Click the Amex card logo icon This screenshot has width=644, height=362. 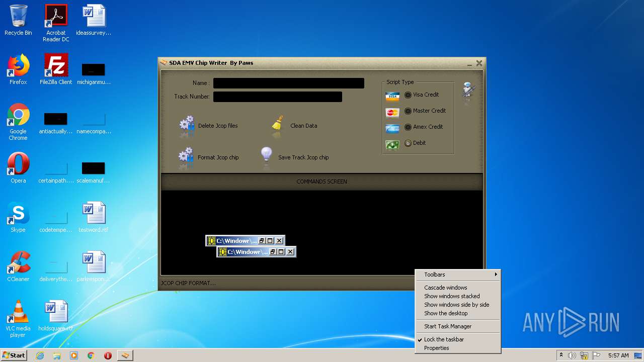(x=392, y=129)
